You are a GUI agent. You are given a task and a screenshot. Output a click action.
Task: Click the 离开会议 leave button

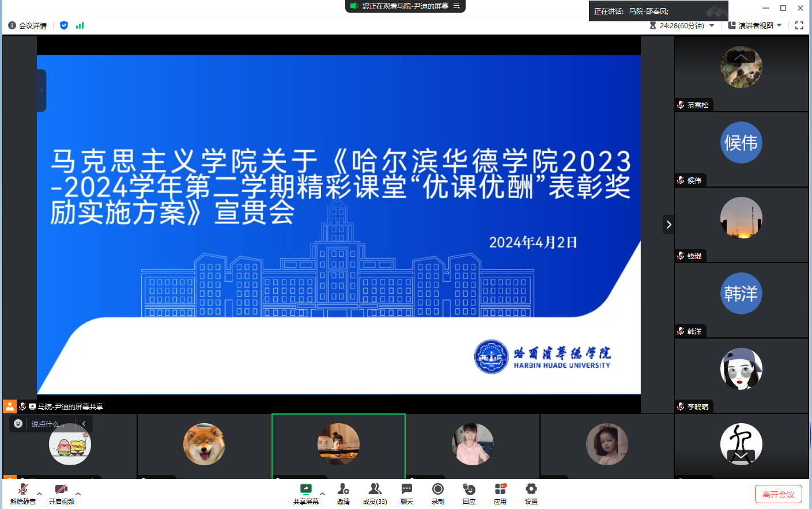coord(778,494)
